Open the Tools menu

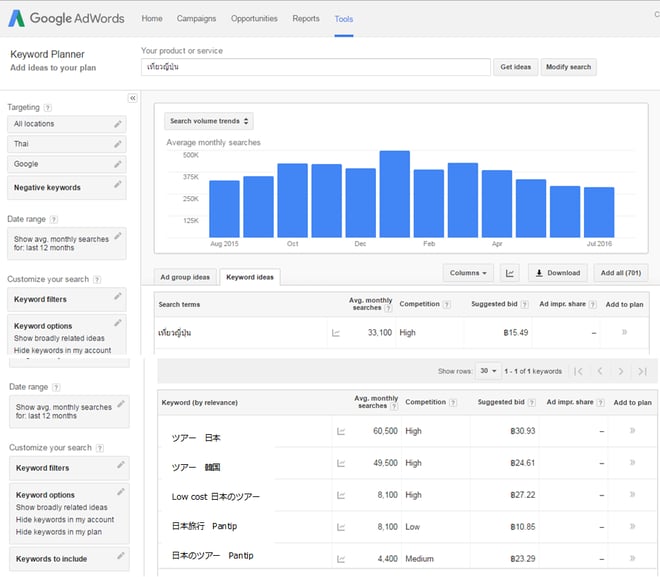coord(344,19)
